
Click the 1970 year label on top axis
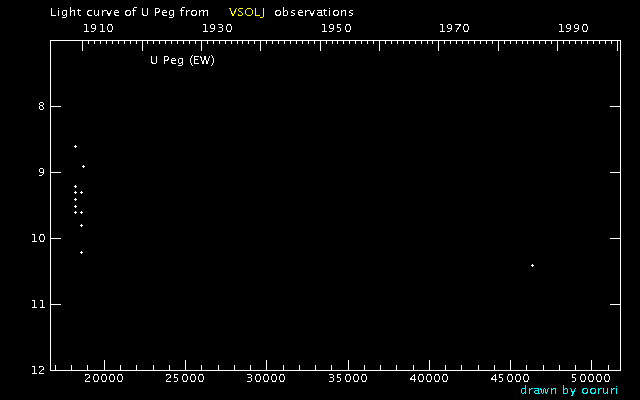click(x=455, y=29)
